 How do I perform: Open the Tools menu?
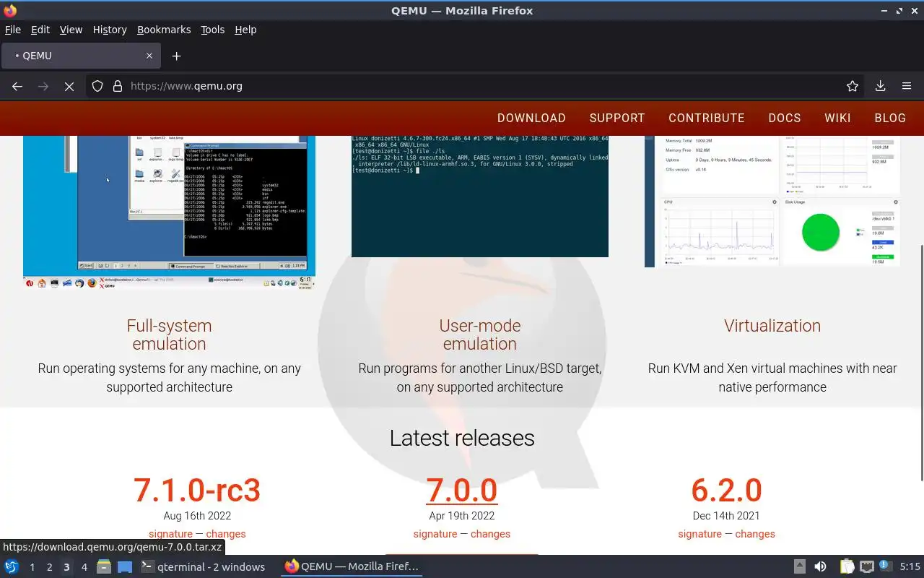213,30
